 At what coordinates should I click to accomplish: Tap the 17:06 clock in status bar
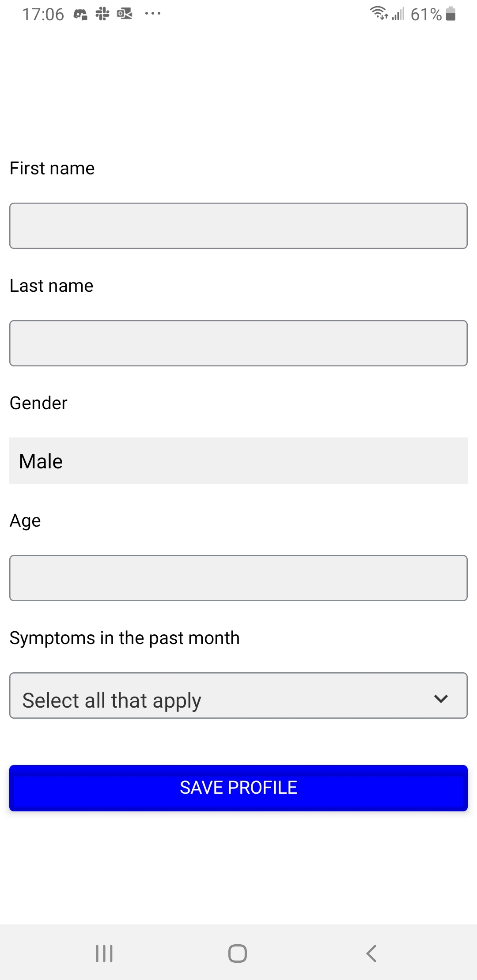[43, 15]
